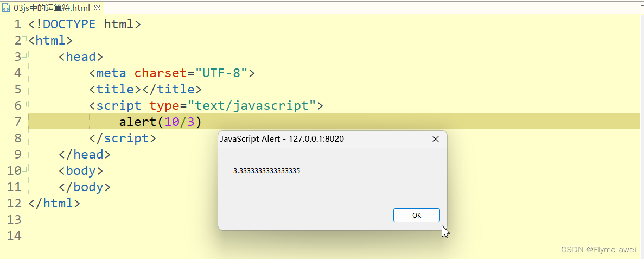Click line number 1 in the gutter
644x259 pixels.
pyautogui.click(x=17, y=24)
